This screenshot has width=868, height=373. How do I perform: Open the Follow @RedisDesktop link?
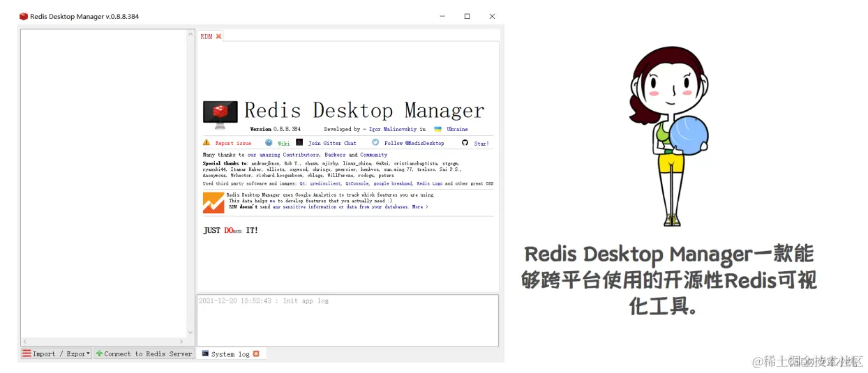pos(414,143)
